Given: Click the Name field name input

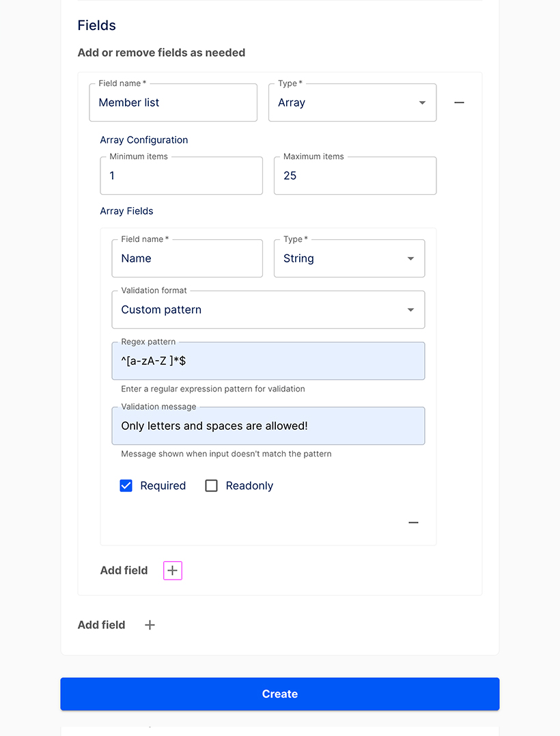Looking at the screenshot, I should (x=186, y=258).
